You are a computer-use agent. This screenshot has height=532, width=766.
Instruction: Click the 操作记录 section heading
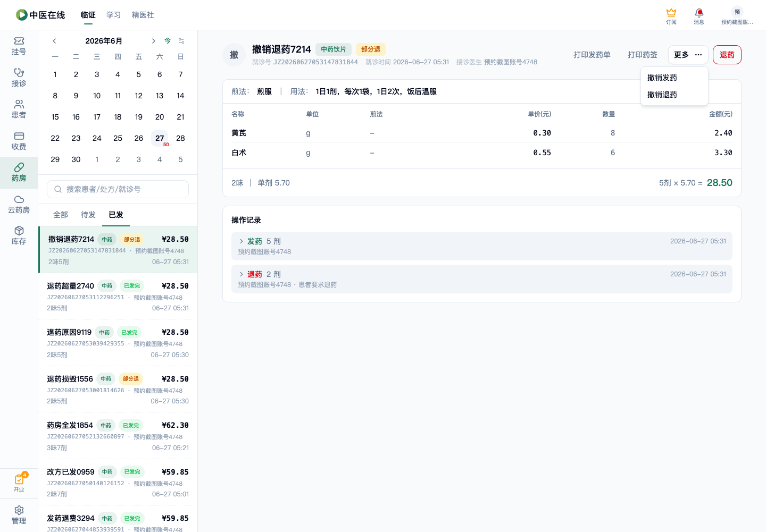tap(246, 220)
